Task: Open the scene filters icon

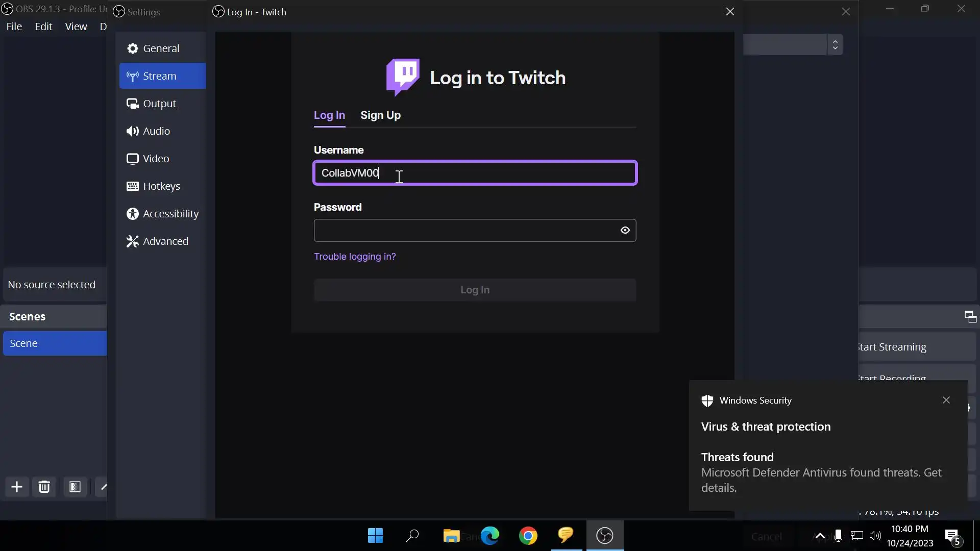Action: click(75, 487)
